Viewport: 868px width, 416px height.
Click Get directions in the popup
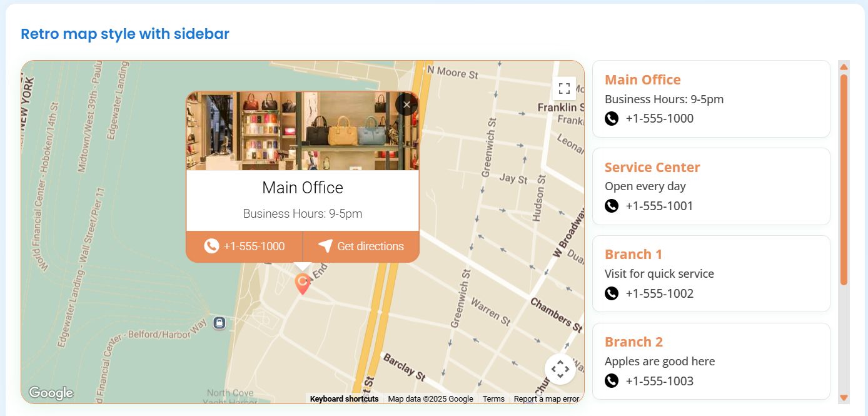click(361, 246)
